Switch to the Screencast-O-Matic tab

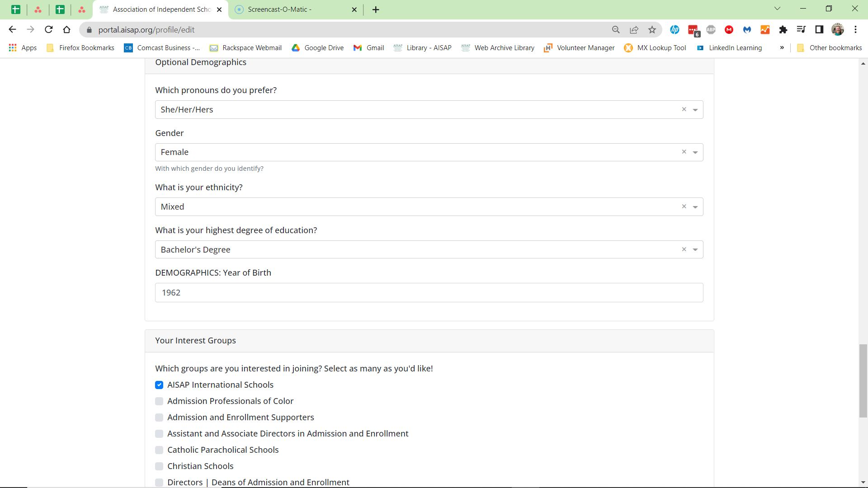coord(289,9)
